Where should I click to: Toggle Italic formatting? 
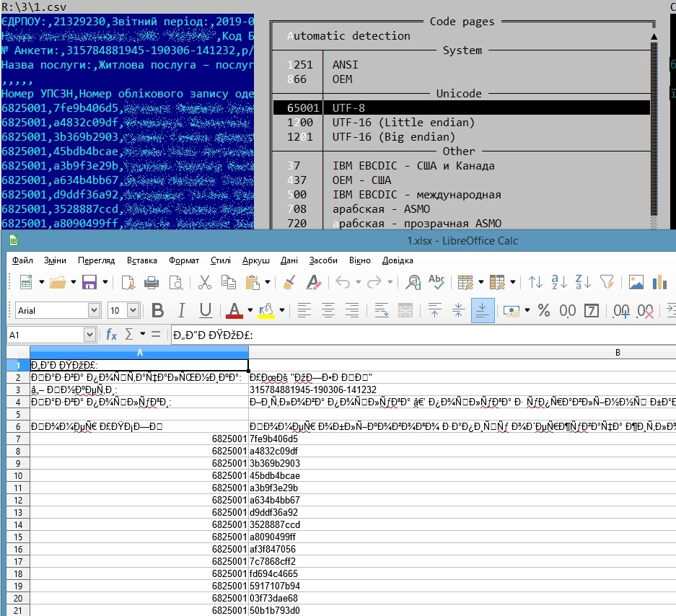point(182,311)
